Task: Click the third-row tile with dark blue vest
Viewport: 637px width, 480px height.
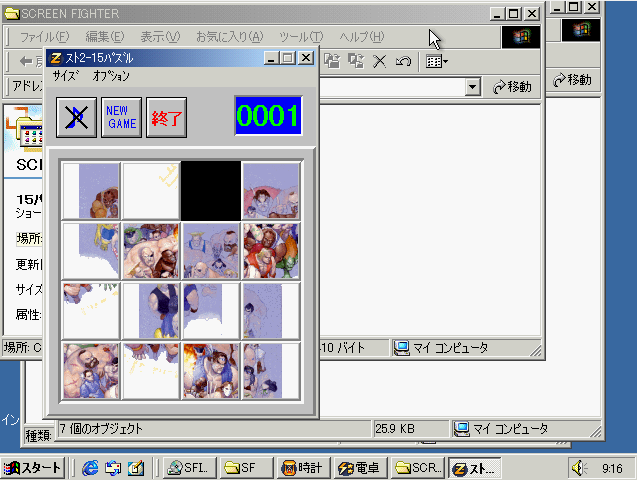Action: [151, 311]
